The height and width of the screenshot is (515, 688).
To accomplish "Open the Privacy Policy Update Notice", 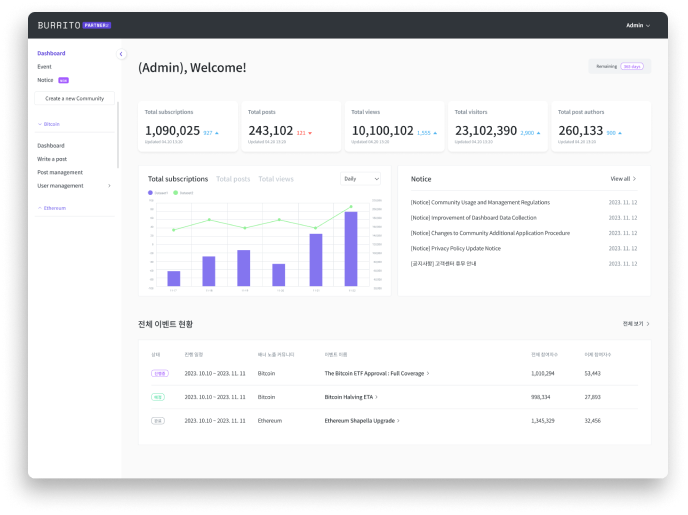I will pos(455,248).
